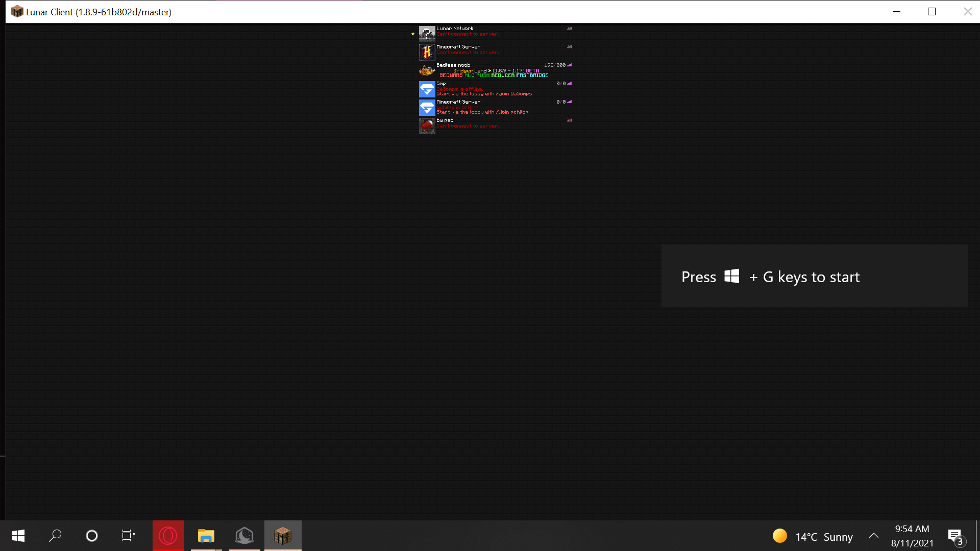
Task: Open Windows taskbar search
Action: pos(55,536)
